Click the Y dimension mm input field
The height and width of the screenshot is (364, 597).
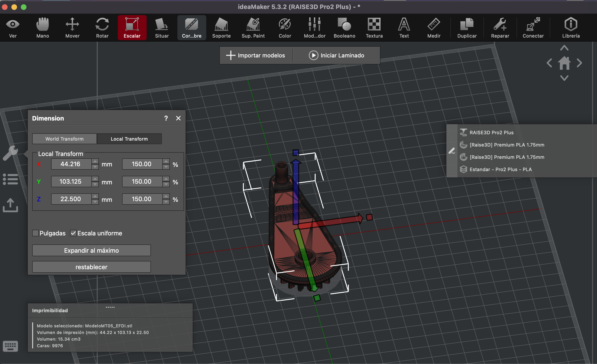click(71, 181)
